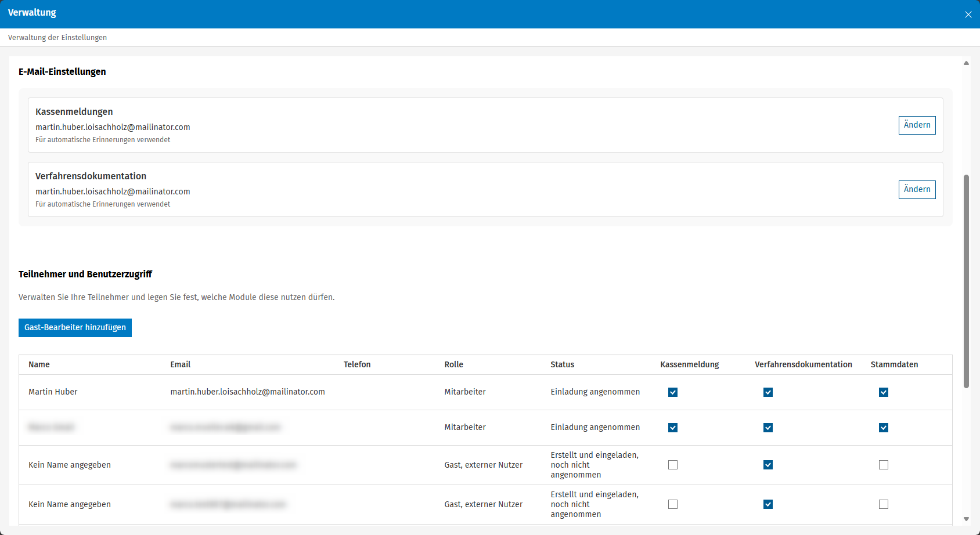Close the Verwaltung dialog with the X icon
980x535 pixels.
pyautogui.click(x=968, y=15)
